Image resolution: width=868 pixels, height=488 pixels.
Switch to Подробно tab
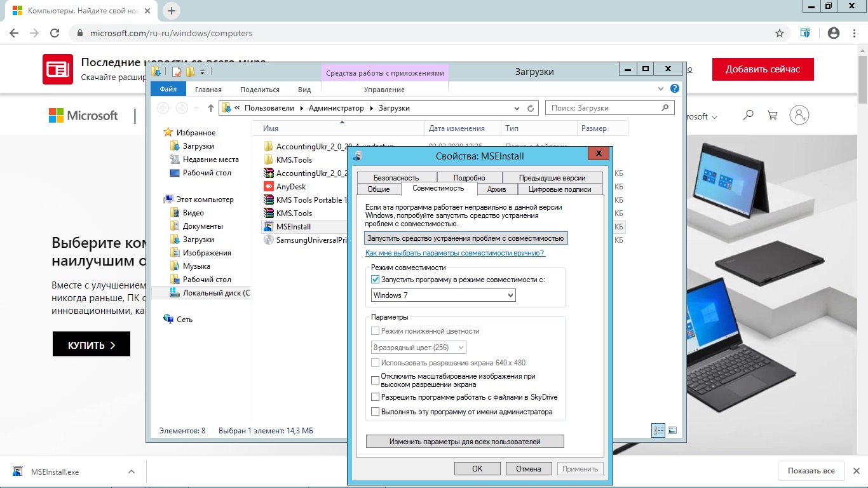(470, 178)
